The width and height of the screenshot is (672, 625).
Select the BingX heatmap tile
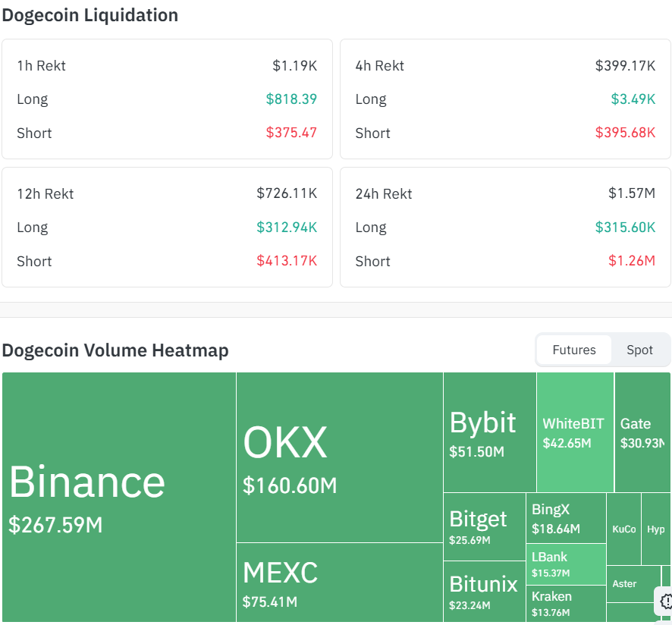click(566, 518)
